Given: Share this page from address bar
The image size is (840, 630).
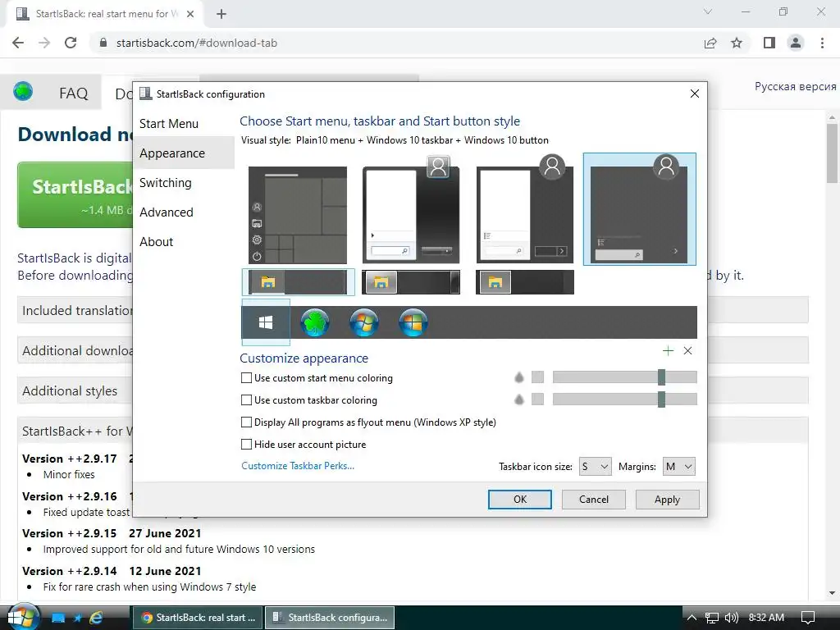Looking at the screenshot, I should coord(710,43).
